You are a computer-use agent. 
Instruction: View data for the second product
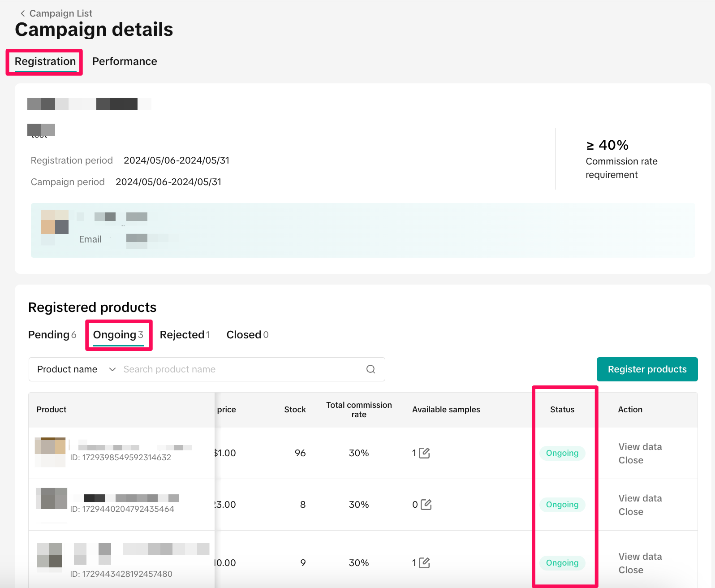[640, 498]
